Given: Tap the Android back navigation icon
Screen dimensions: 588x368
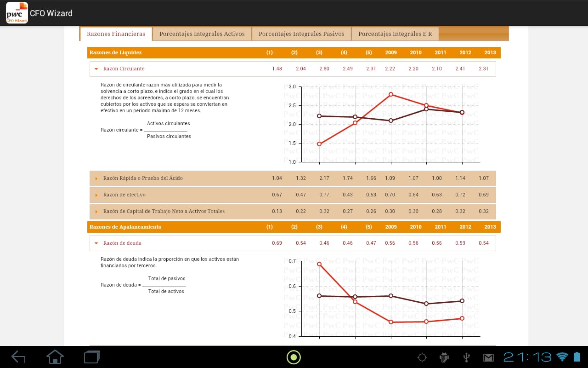Looking at the screenshot, I should point(18,356).
